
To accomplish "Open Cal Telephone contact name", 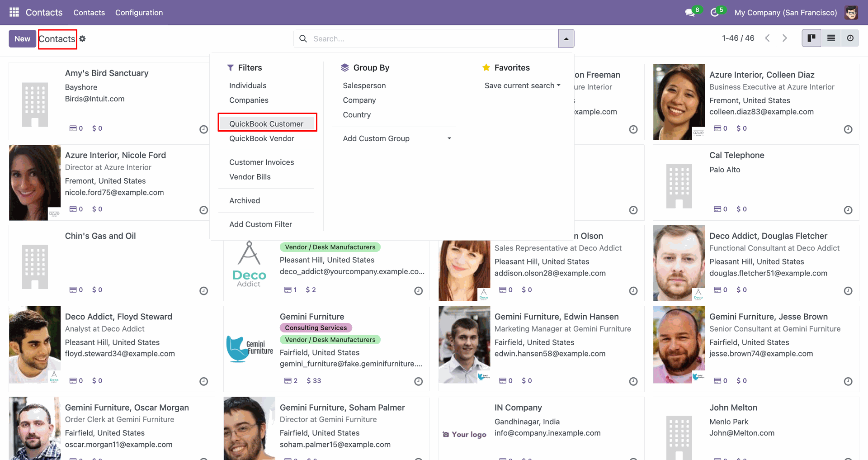I will 736,155.
